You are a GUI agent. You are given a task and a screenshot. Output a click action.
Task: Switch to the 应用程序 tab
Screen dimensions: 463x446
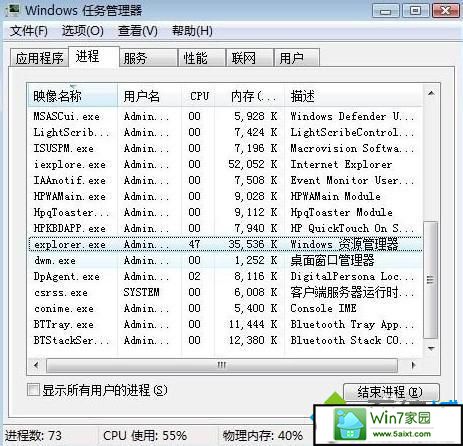pos(39,58)
